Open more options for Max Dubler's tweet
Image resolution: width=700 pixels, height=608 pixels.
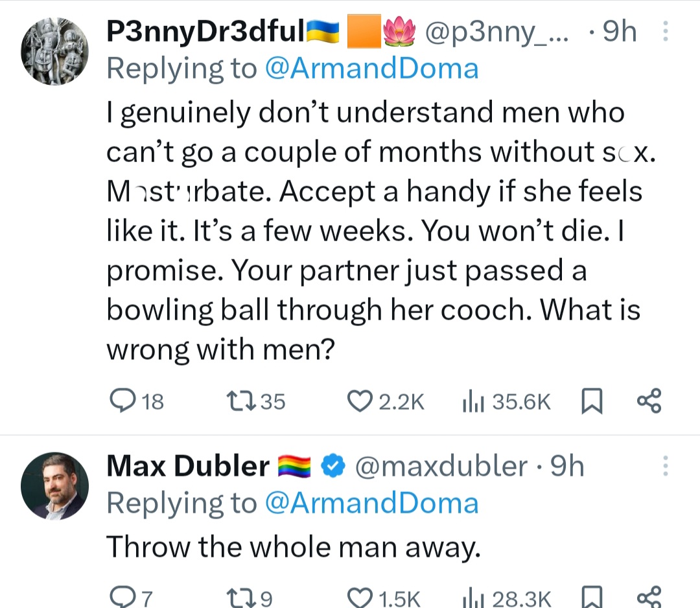(664, 467)
